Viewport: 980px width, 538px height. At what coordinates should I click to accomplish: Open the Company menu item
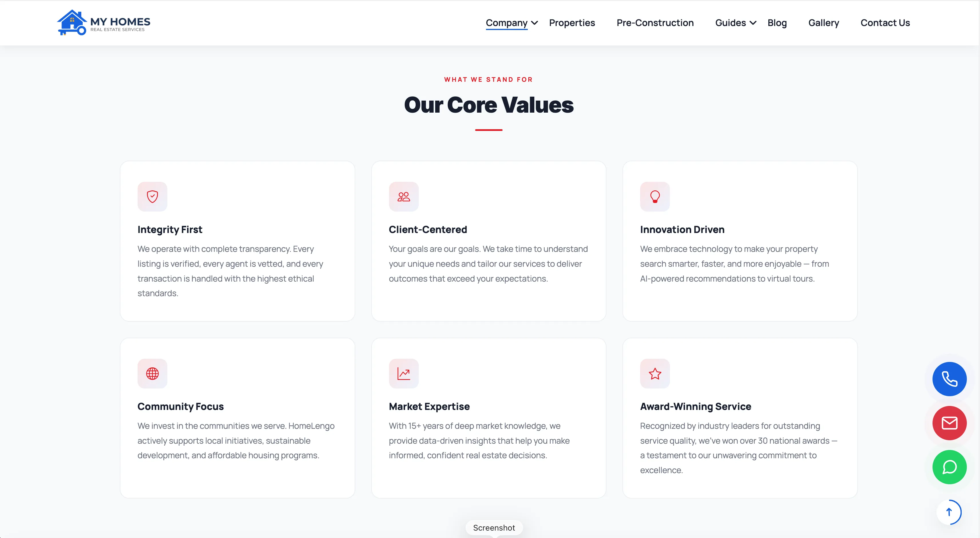click(506, 23)
